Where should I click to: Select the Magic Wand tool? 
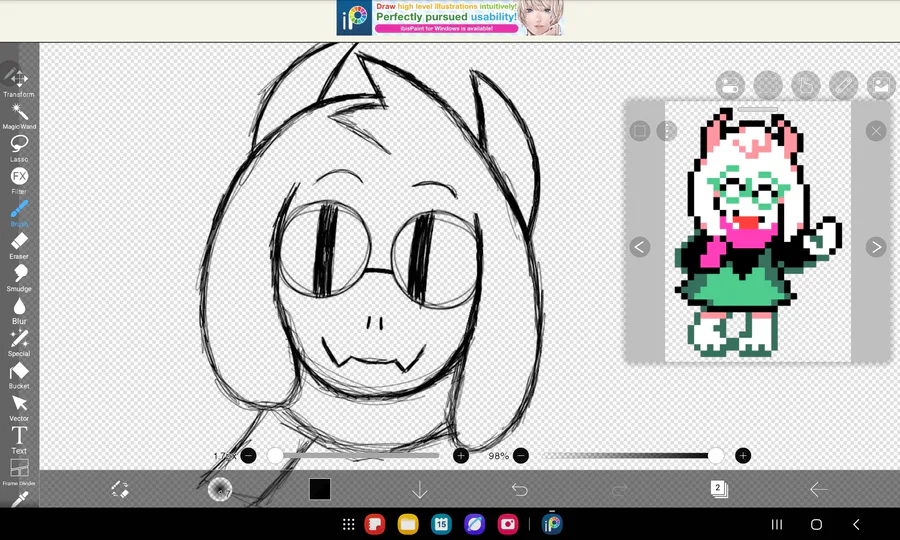(x=19, y=116)
